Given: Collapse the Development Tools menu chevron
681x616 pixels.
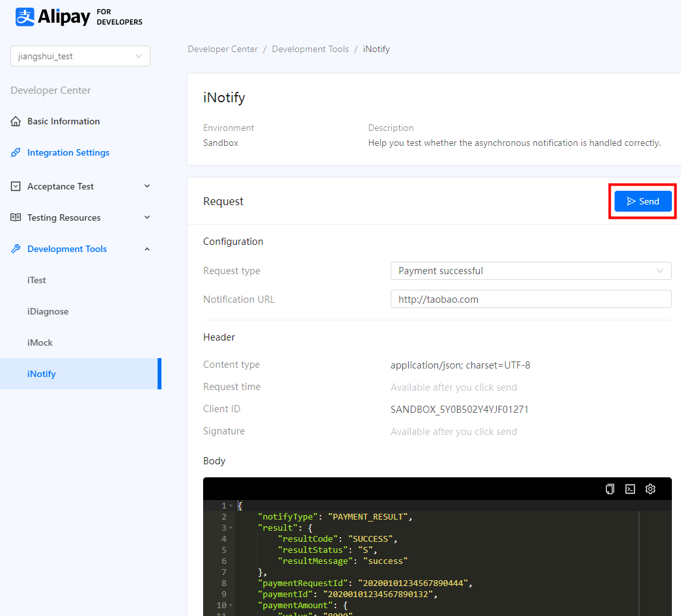Looking at the screenshot, I should (147, 249).
